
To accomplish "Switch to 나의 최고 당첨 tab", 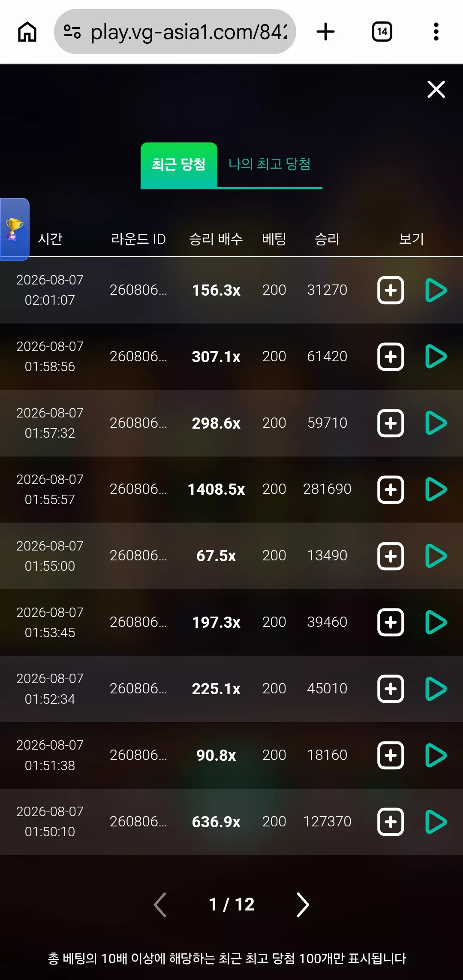I will click(x=270, y=164).
